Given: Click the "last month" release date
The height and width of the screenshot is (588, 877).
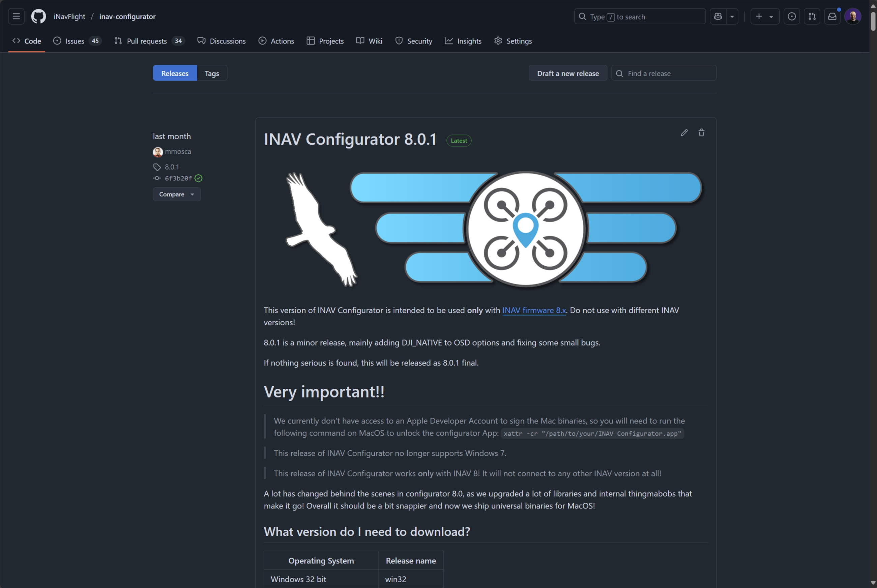Looking at the screenshot, I should [x=172, y=136].
